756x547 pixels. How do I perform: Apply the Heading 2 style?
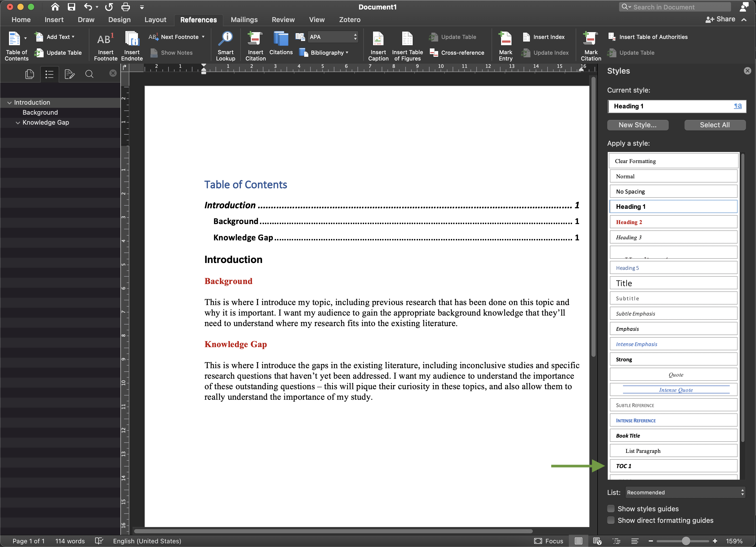click(673, 222)
